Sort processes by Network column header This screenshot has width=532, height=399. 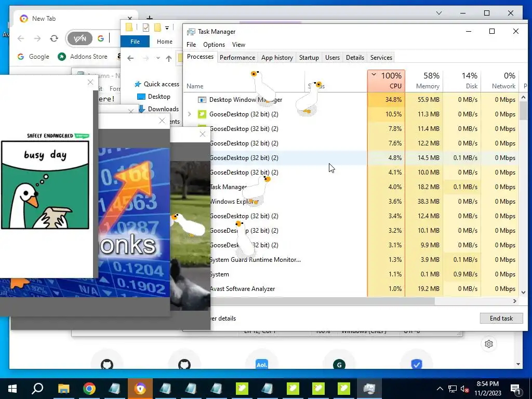point(500,81)
